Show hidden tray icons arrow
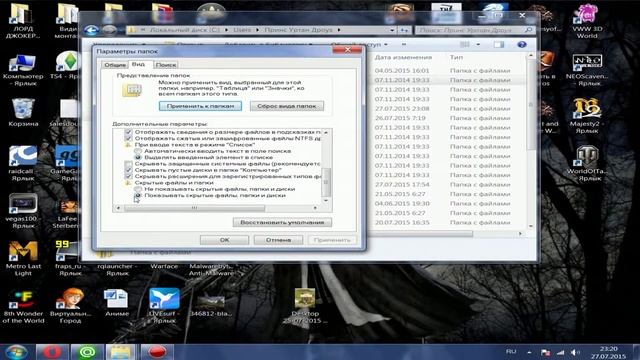The image size is (640, 360). [529, 352]
